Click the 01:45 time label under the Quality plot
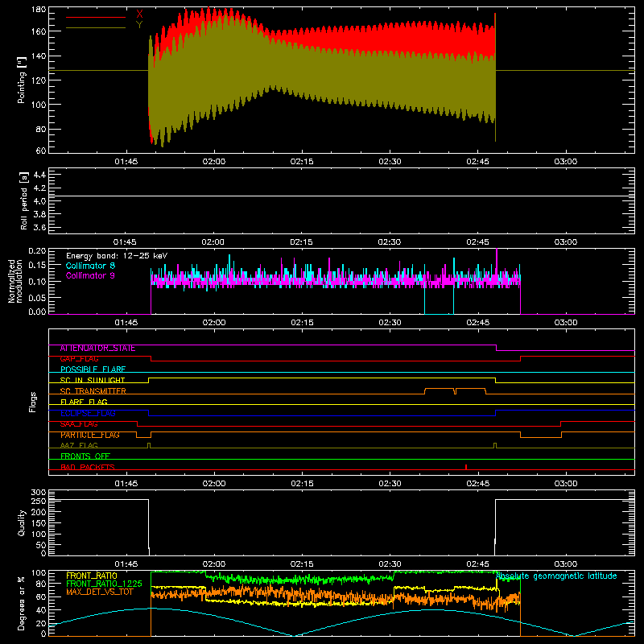The width and height of the screenshot is (644, 644). pyautogui.click(x=126, y=564)
